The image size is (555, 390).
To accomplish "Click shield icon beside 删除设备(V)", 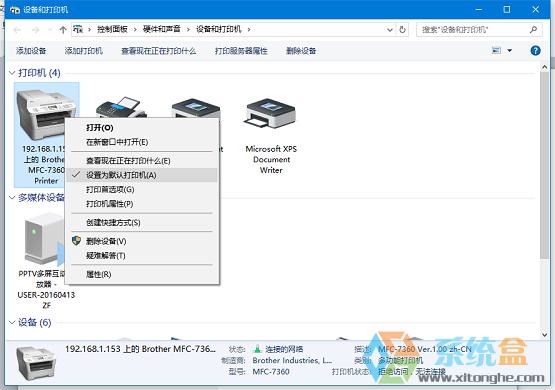I will point(76,241).
